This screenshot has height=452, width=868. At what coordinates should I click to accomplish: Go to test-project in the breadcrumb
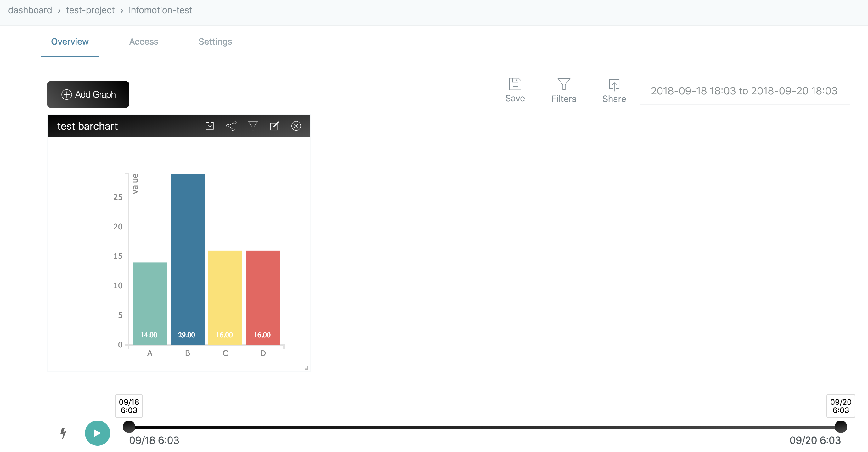(90, 10)
